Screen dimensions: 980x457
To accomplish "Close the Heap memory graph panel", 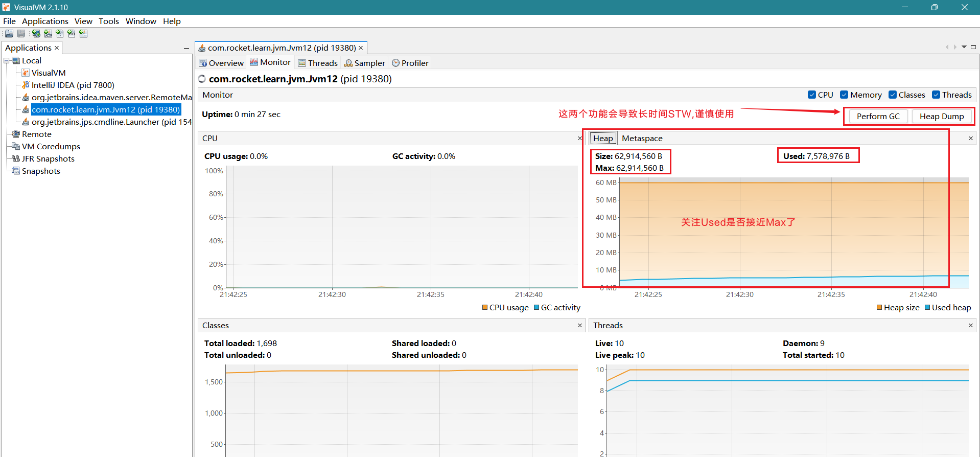I will pyautogui.click(x=970, y=139).
